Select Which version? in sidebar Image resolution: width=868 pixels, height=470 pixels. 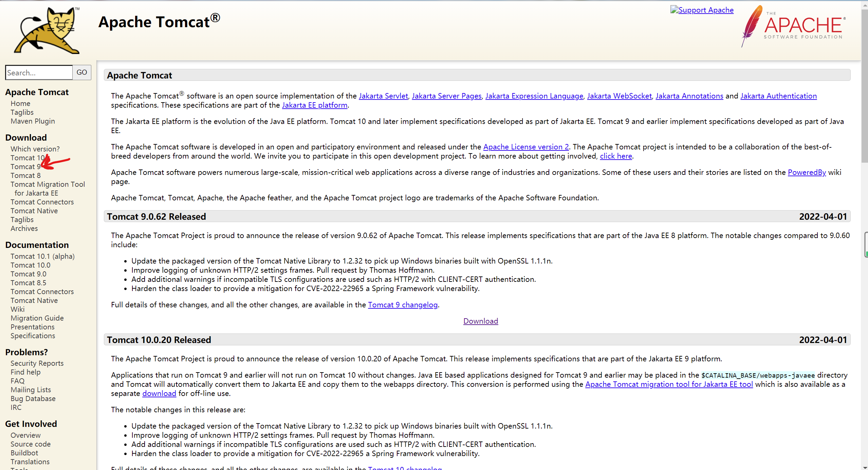click(x=35, y=149)
